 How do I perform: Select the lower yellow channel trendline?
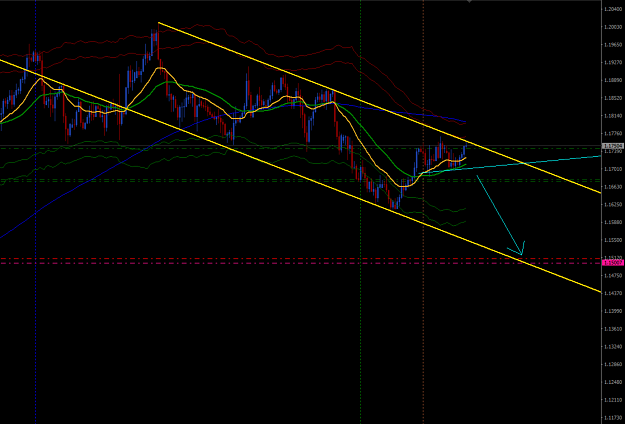tap(301, 175)
